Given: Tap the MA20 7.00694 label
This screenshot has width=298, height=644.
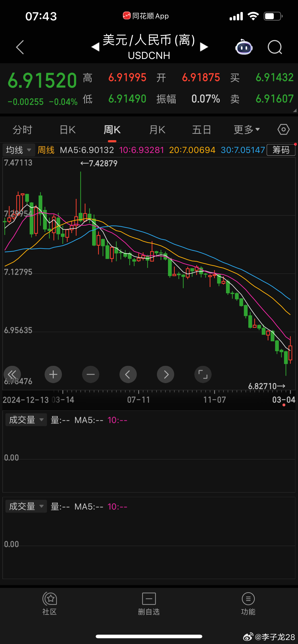Looking at the screenshot, I should 192,150.
